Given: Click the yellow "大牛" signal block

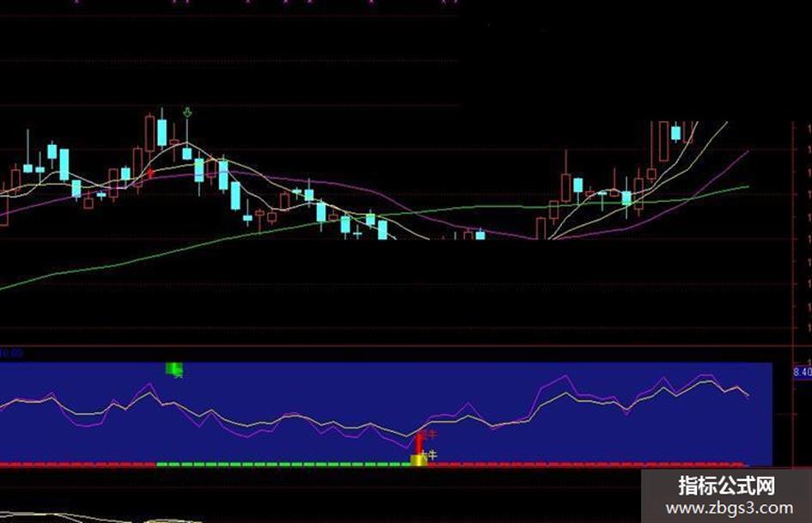Looking at the screenshot, I should coord(419,459).
